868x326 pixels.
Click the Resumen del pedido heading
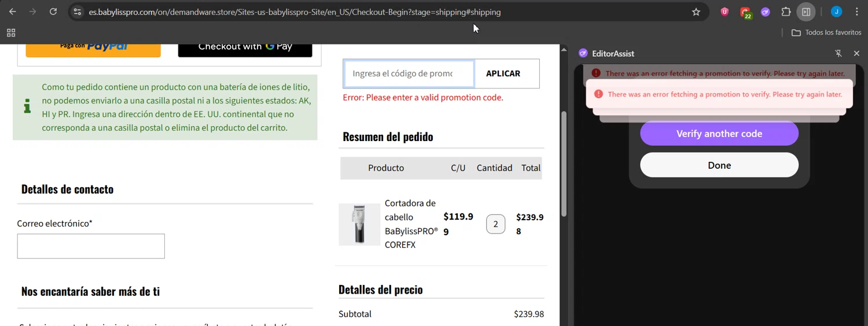[x=388, y=137]
